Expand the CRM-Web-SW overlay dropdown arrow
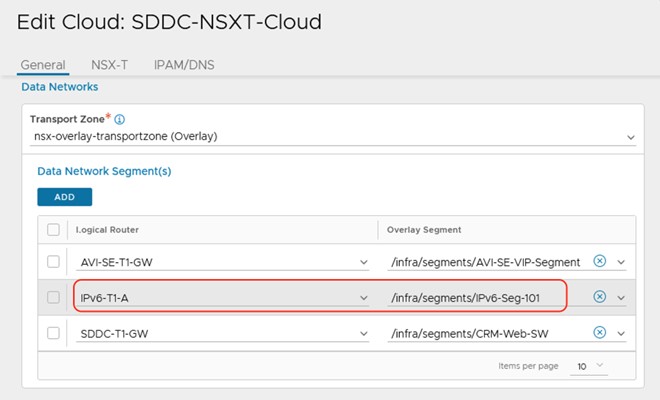This screenshot has height=400, width=660. click(621, 333)
